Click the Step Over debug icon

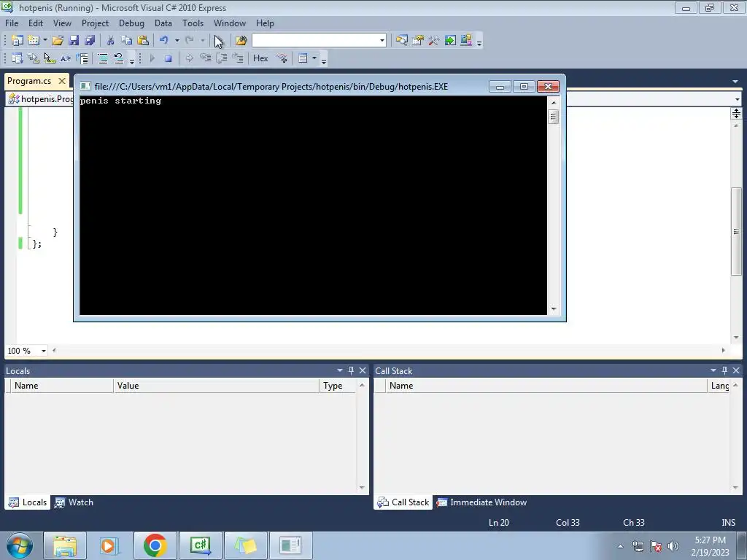tap(222, 58)
